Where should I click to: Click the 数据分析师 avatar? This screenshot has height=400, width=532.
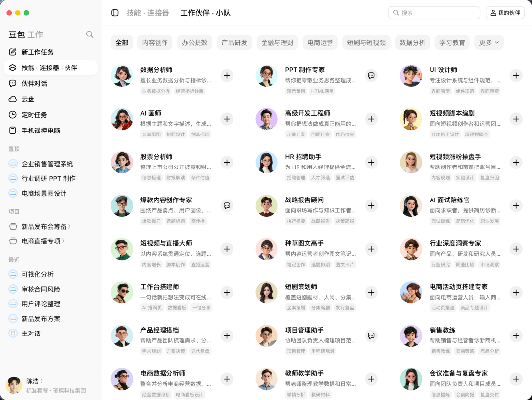coord(122,76)
